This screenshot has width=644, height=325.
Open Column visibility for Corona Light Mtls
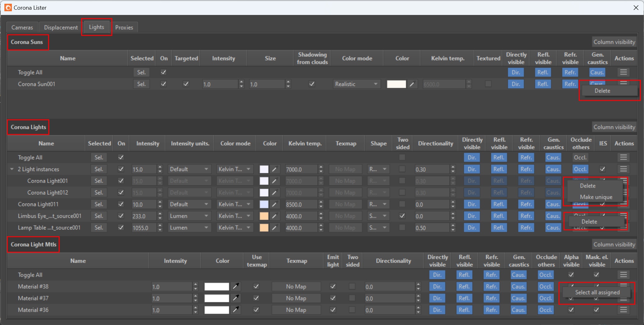pos(614,245)
